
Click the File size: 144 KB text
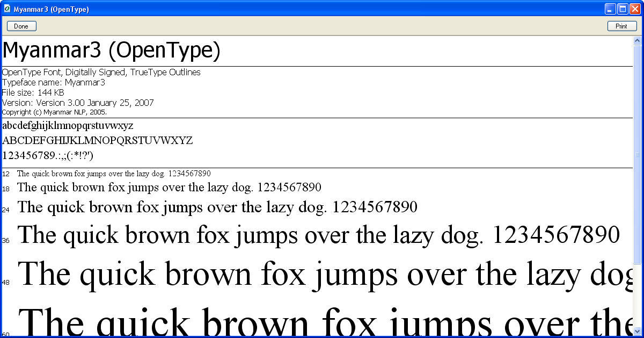click(33, 92)
